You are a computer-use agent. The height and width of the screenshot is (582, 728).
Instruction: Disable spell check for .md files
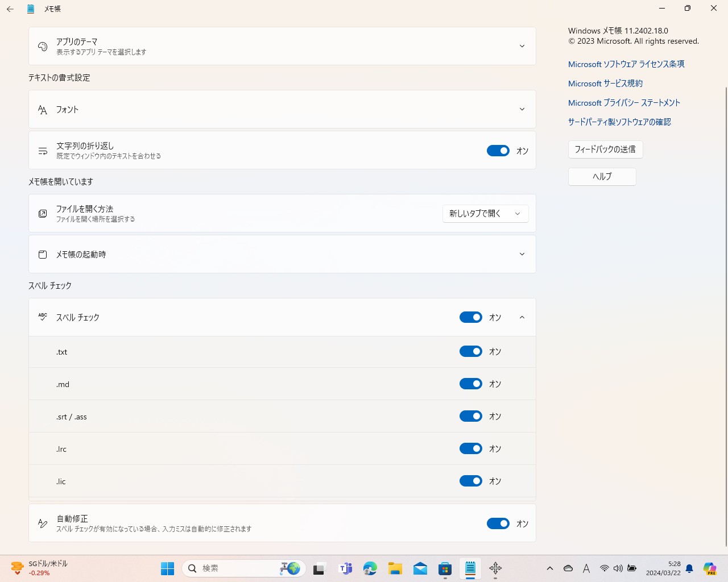[471, 384]
